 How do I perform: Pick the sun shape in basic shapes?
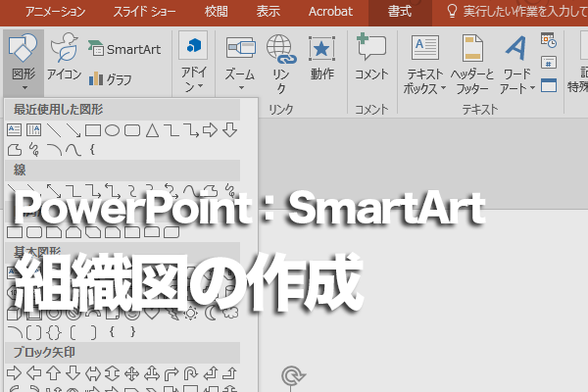190,313
